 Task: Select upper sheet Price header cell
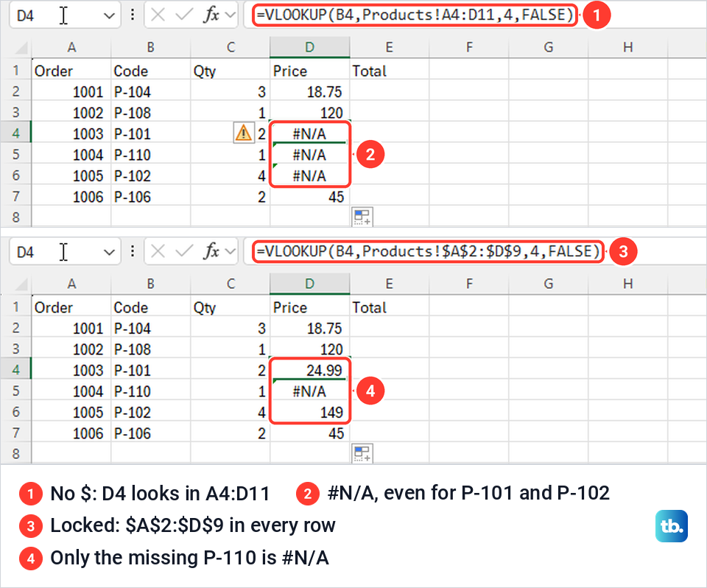tap(310, 71)
